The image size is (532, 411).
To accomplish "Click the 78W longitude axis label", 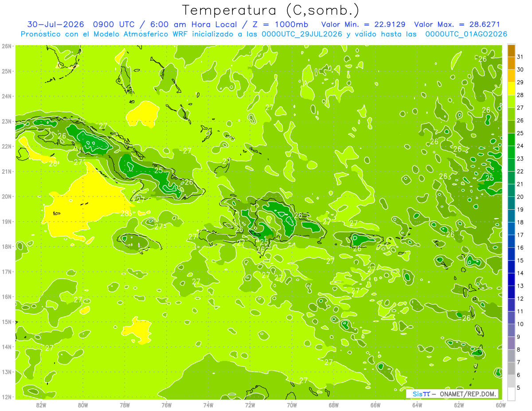I will tap(125, 405).
